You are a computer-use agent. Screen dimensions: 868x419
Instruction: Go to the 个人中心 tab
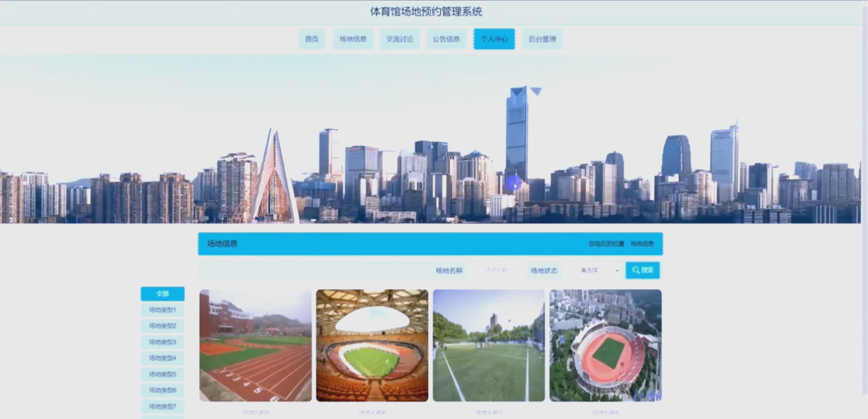(x=494, y=38)
